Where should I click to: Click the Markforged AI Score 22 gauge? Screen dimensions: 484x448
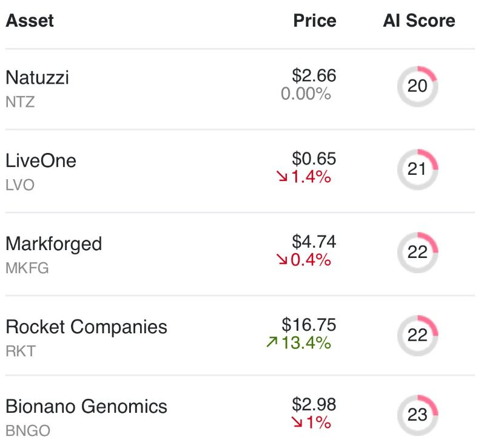coord(417,252)
